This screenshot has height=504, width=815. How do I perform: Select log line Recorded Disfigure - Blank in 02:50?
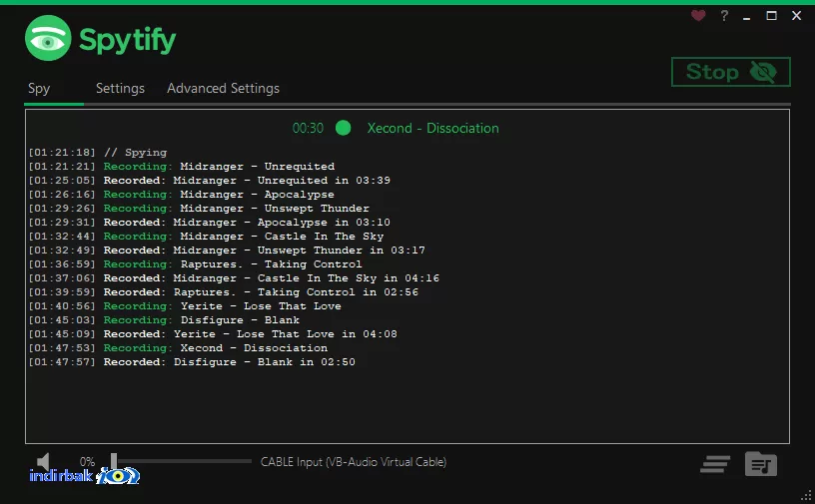click(x=192, y=362)
